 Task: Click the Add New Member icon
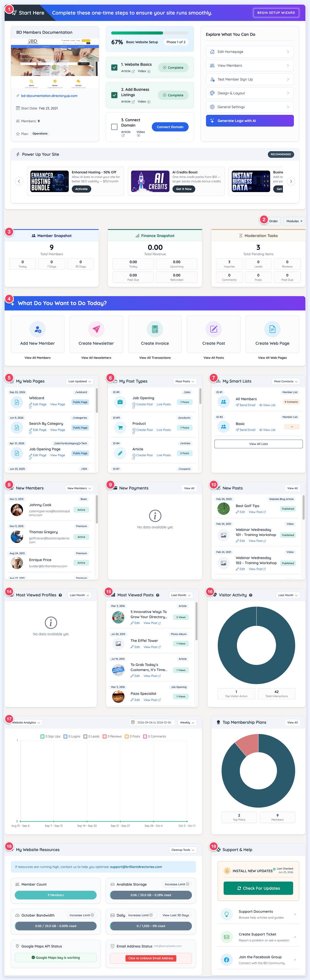[37, 329]
